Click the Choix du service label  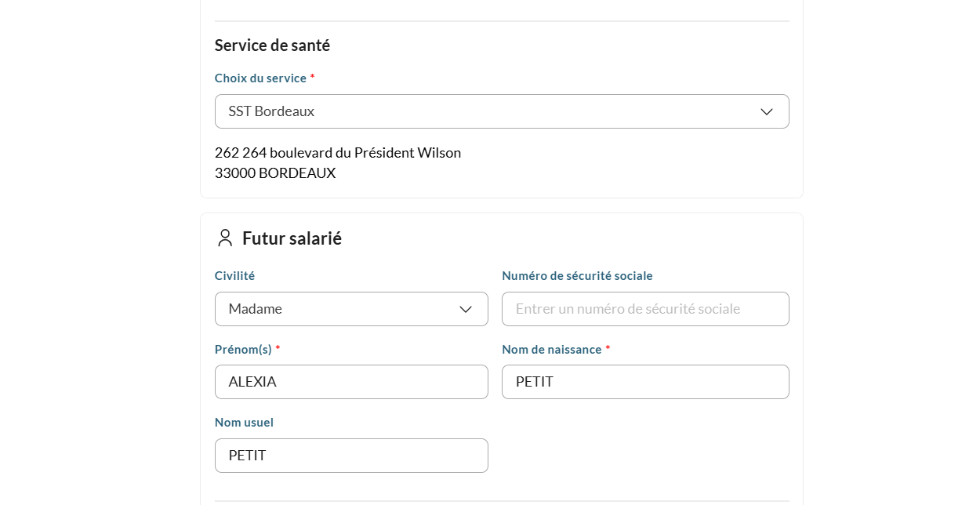click(260, 78)
